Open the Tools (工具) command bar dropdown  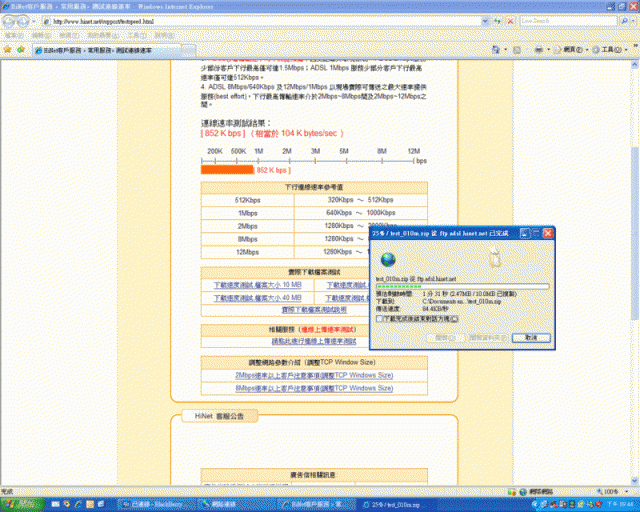pos(610,50)
